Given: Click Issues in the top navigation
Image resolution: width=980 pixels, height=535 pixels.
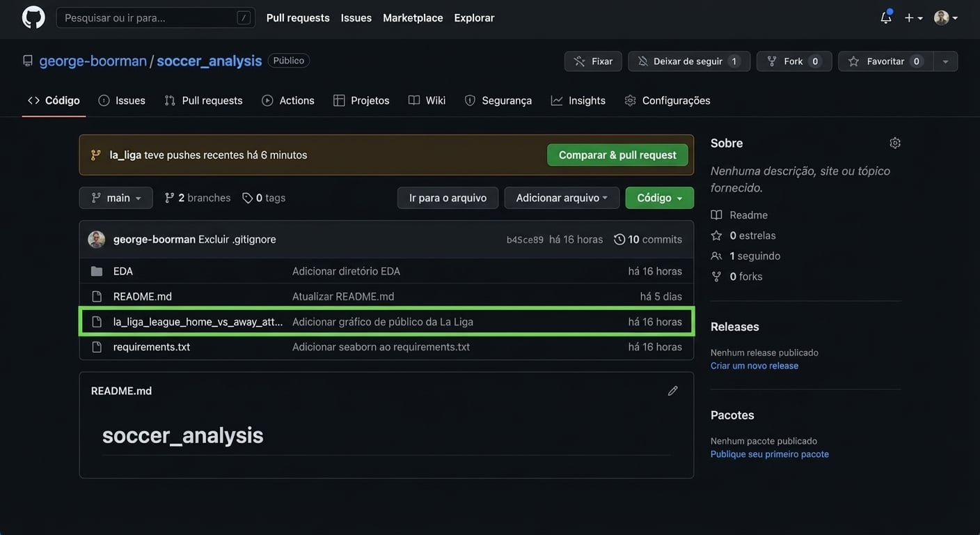Looking at the screenshot, I should point(356,18).
